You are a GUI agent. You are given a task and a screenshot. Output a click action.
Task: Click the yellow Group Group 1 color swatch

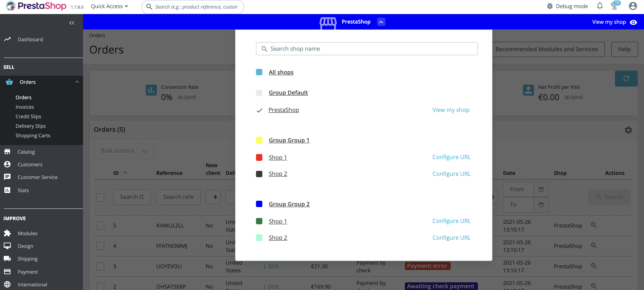pyautogui.click(x=259, y=140)
